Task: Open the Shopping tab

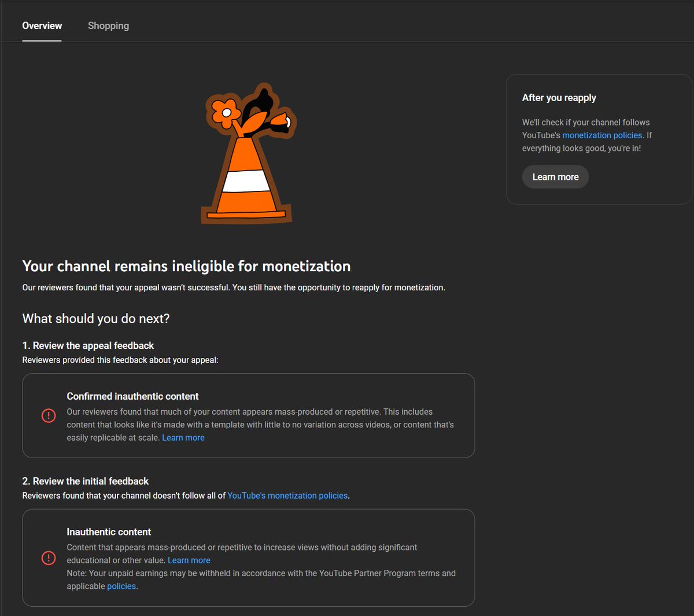Action: tap(108, 25)
